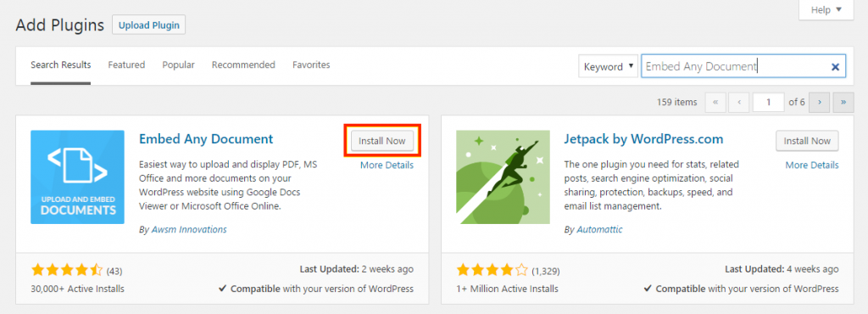Open the Keyword search type dropdown
868x314 pixels.
coord(609,66)
